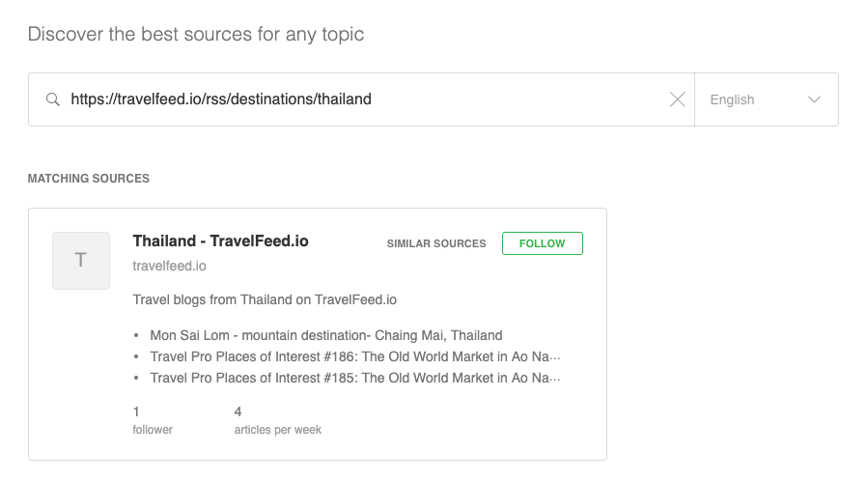The height and width of the screenshot is (481, 868).
Task: Click the English language label text
Action: (x=732, y=99)
